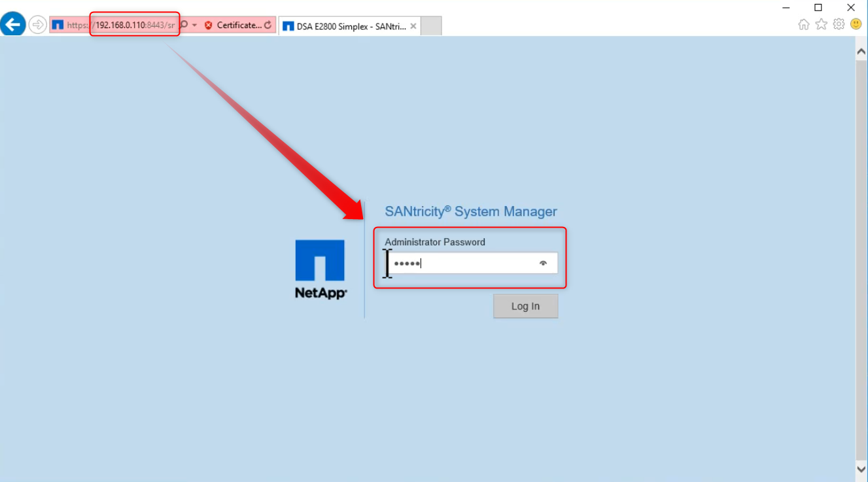Click the "SANtricity® System Manager" heading
This screenshot has height=482, width=868.
click(x=471, y=211)
